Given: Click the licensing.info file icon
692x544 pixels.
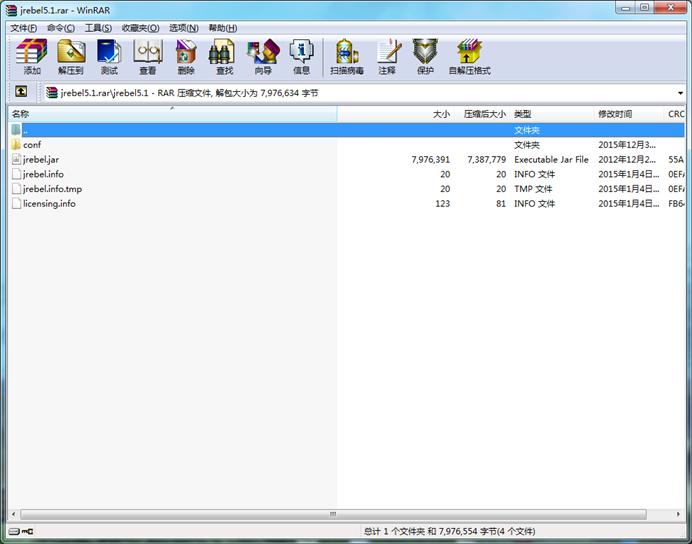Looking at the screenshot, I should coord(16,203).
